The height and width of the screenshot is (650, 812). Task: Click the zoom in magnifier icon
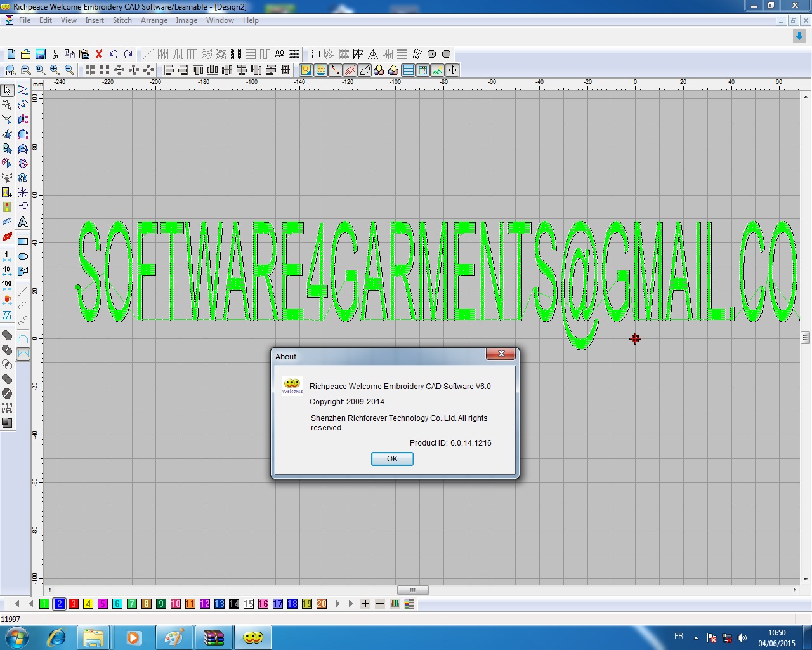55,70
